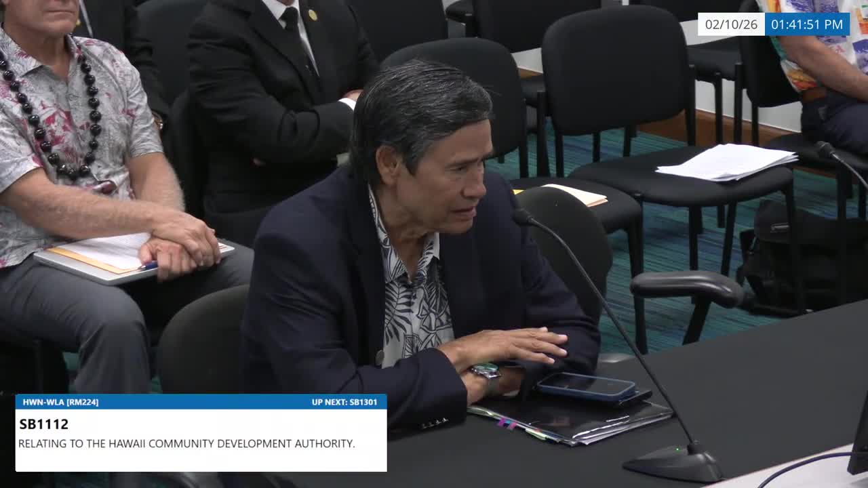
Task: Click the timestamp 01:41:51 PM
Action: 807,25
